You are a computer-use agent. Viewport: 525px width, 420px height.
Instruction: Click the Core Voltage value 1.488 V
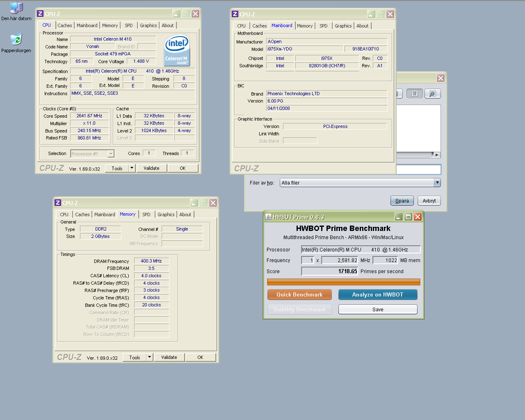[x=141, y=61]
